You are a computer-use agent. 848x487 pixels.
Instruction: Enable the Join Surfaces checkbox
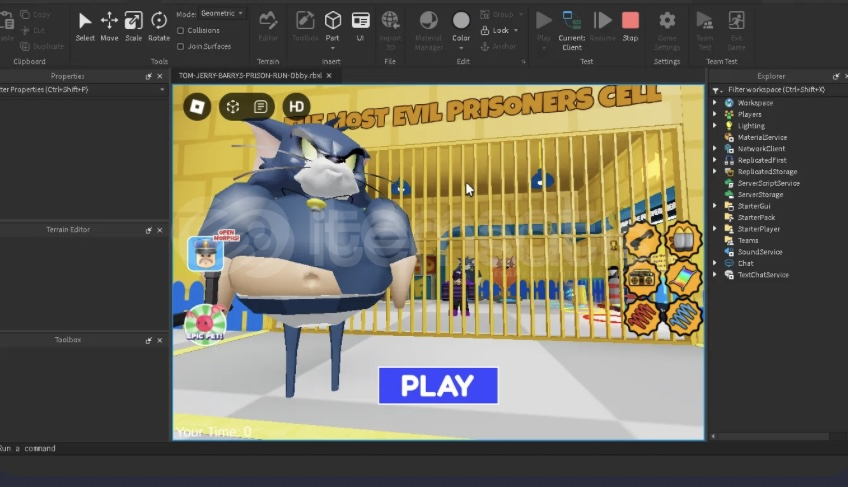181,47
